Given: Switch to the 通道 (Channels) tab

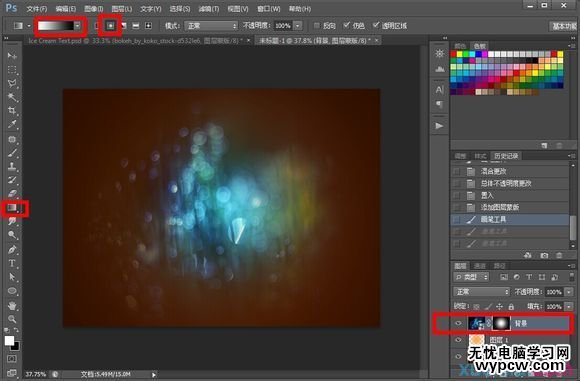Looking at the screenshot, I should coord(480,266).
